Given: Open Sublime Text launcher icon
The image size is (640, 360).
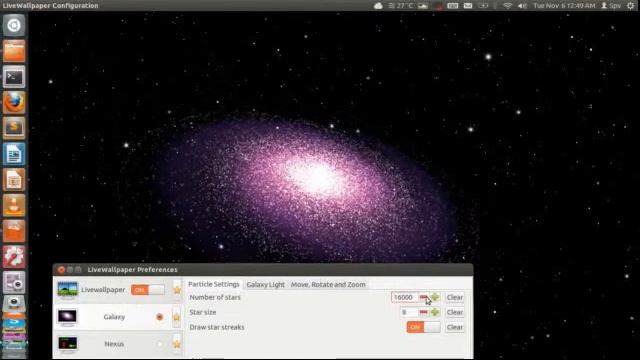Looking at the screenshot, I should [14, 128].
